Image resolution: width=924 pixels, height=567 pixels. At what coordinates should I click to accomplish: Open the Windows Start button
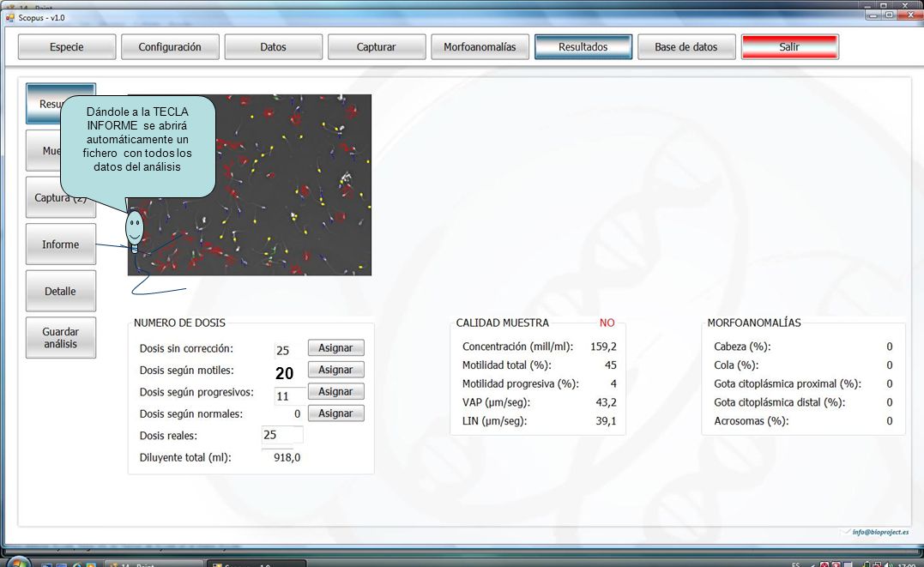(18, 563)
